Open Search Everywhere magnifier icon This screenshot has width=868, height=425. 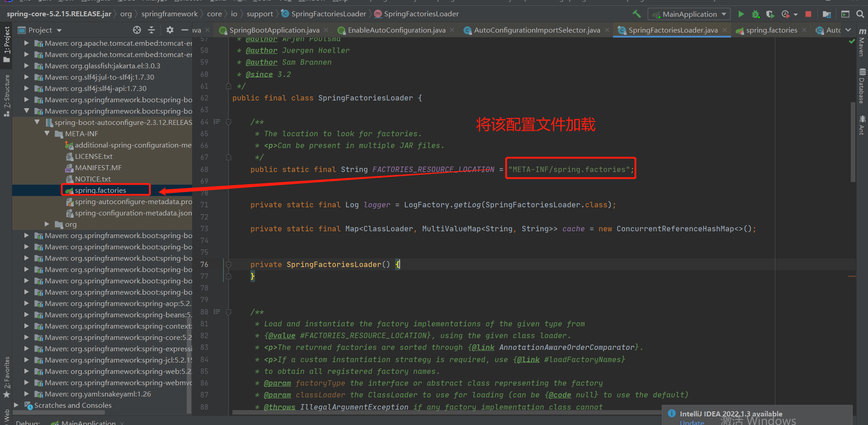(860, 14)
